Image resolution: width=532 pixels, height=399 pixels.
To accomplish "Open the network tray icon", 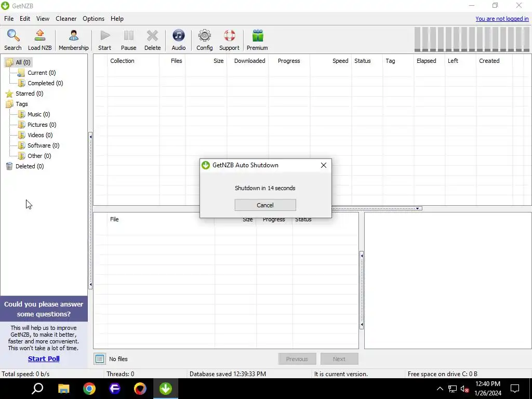I will click(x=453, y=389).
